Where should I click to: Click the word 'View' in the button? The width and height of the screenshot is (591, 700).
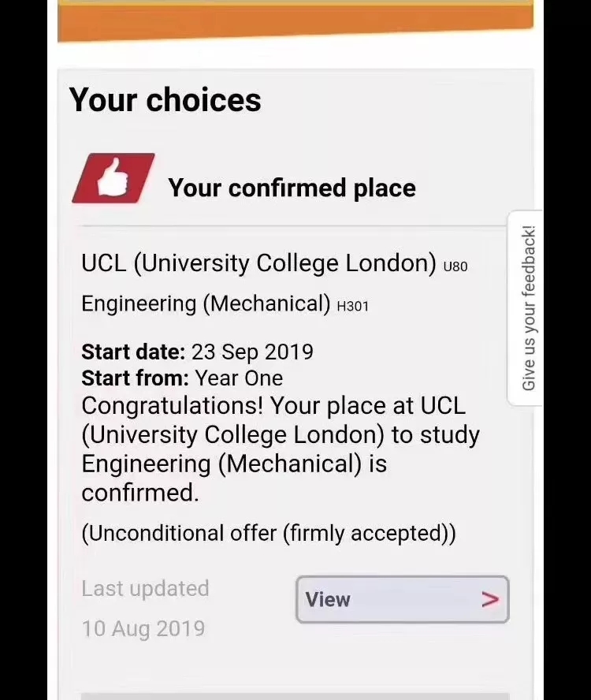coord(328,600)
